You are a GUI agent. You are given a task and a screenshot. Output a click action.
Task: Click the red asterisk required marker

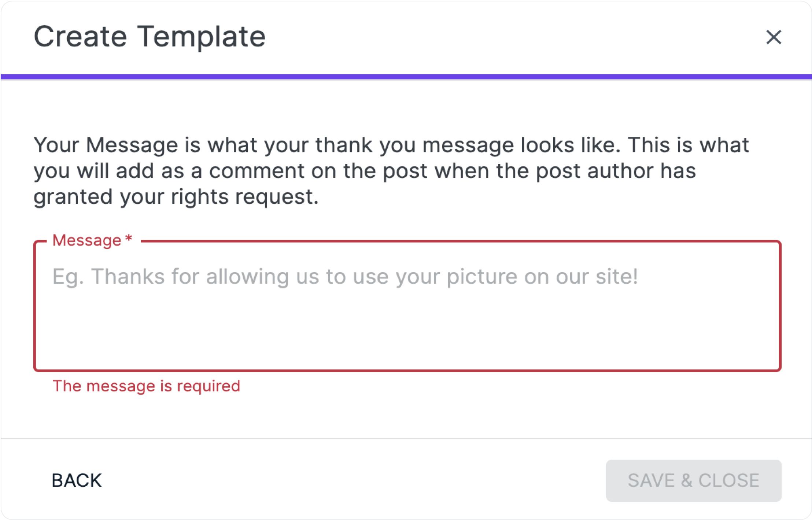[x=129, y=239]
